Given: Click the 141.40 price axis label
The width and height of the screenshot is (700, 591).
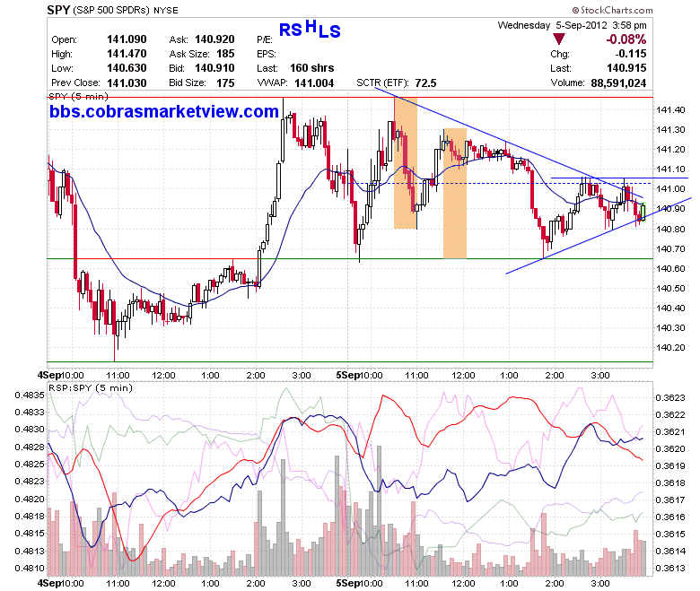Looking at the screenshot, I should [x=670, y=109].
